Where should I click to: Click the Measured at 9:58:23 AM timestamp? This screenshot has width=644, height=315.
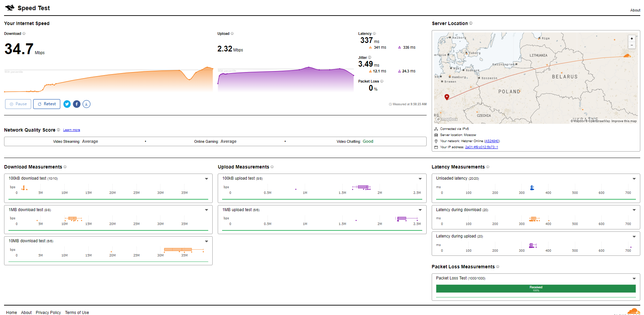point(408,104)
